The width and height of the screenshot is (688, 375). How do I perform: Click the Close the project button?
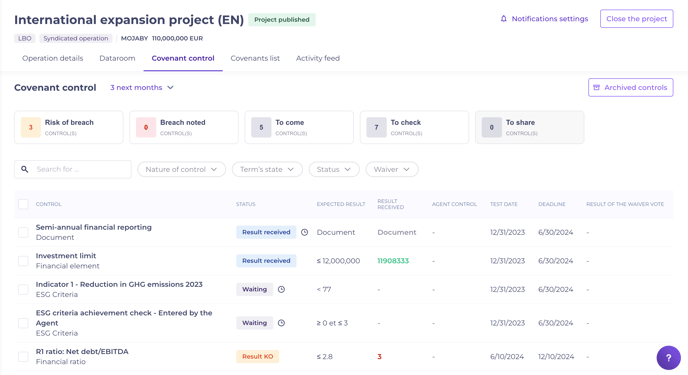tap(636, 19)
